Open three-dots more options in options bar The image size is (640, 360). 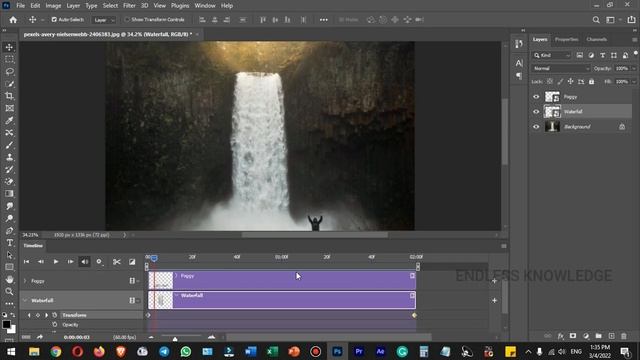tap(324, 20)
